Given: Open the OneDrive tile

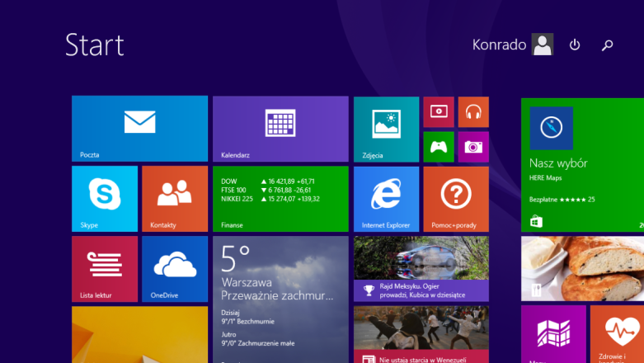Looking at the screenshot, I should 174,269.
